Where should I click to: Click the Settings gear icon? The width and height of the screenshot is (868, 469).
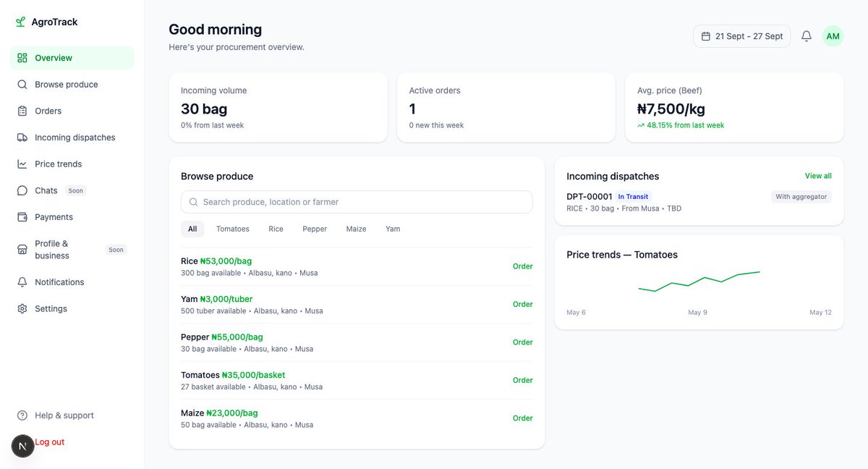22,309
